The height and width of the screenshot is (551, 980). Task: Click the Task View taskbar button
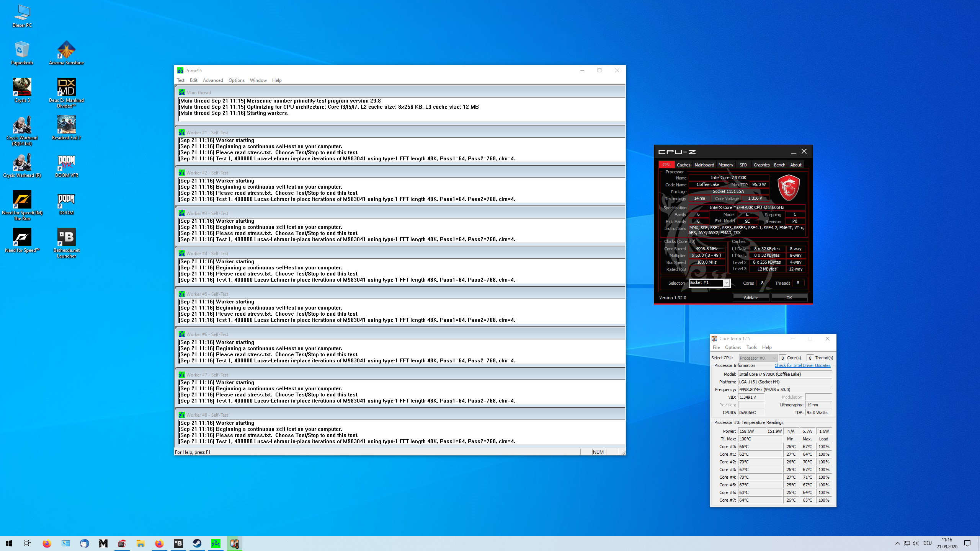(28, 543)
